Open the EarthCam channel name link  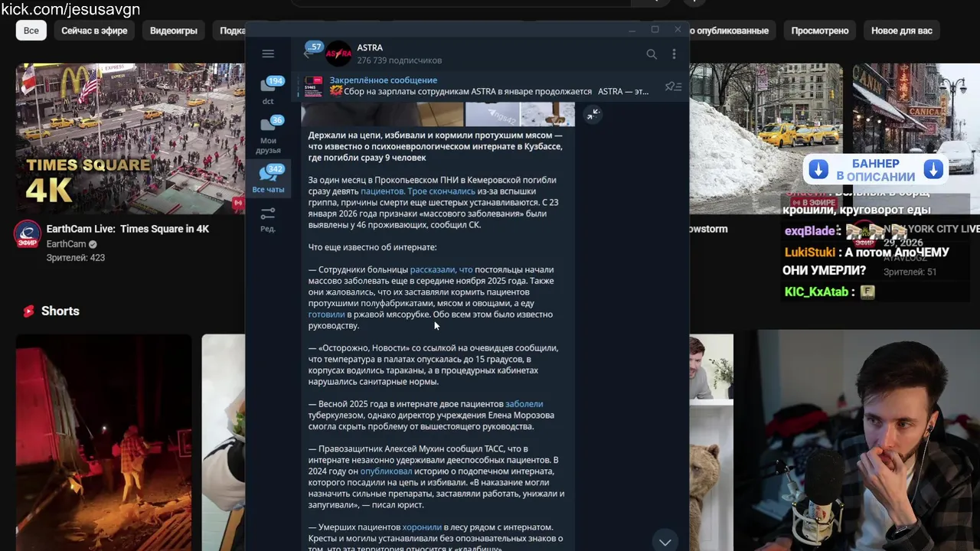coord(66,244)
